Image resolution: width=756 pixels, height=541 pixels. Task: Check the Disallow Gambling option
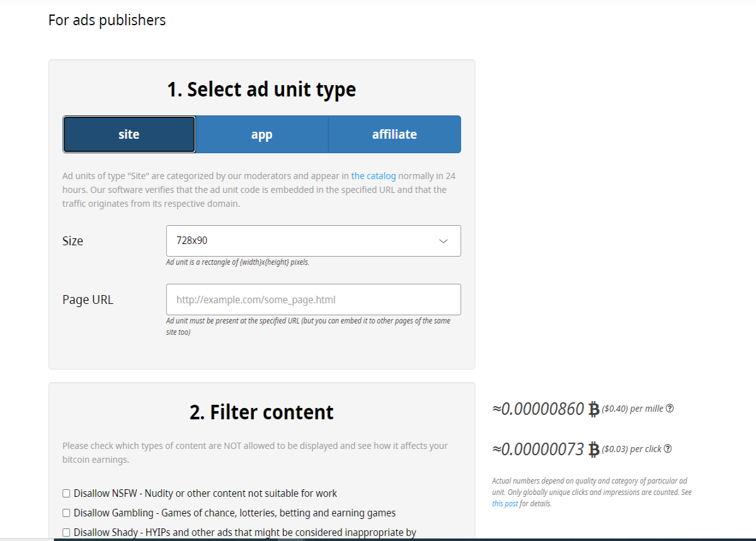66,513
